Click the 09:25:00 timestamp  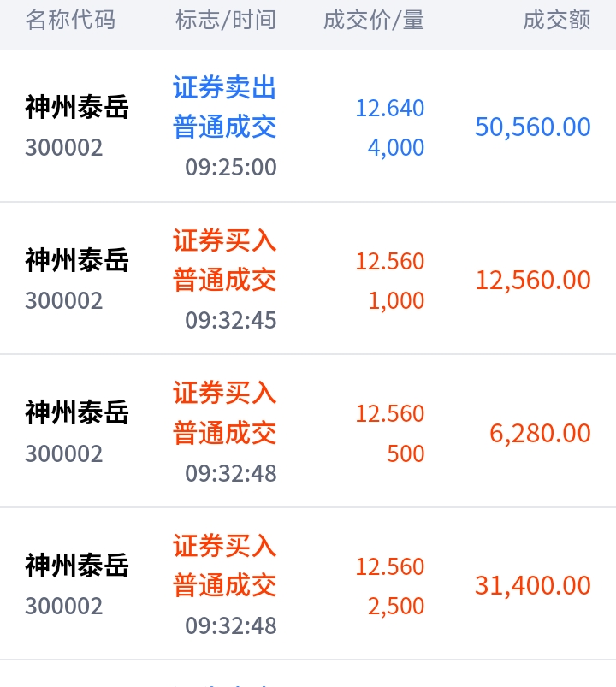click(231, 167)
